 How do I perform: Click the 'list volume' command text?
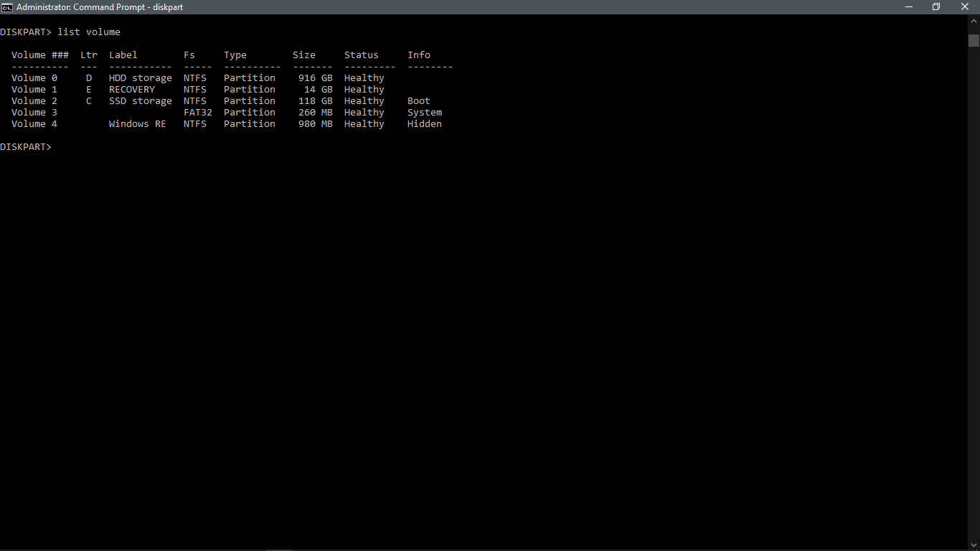[x=89, y=32]
